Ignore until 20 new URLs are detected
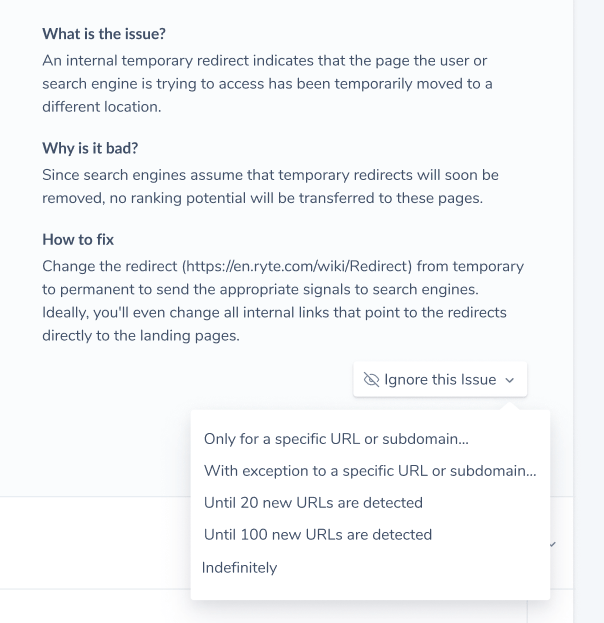This screenshot has height=623, width=604. tap(313, 503)
